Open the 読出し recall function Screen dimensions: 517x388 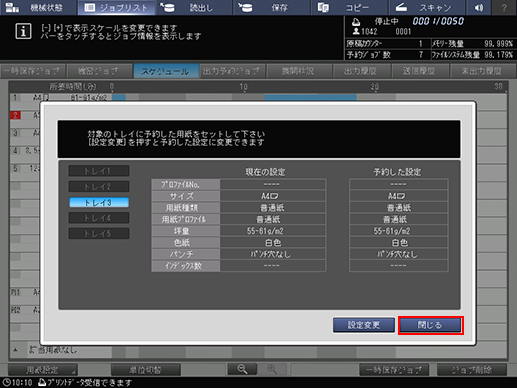[194, 7]
